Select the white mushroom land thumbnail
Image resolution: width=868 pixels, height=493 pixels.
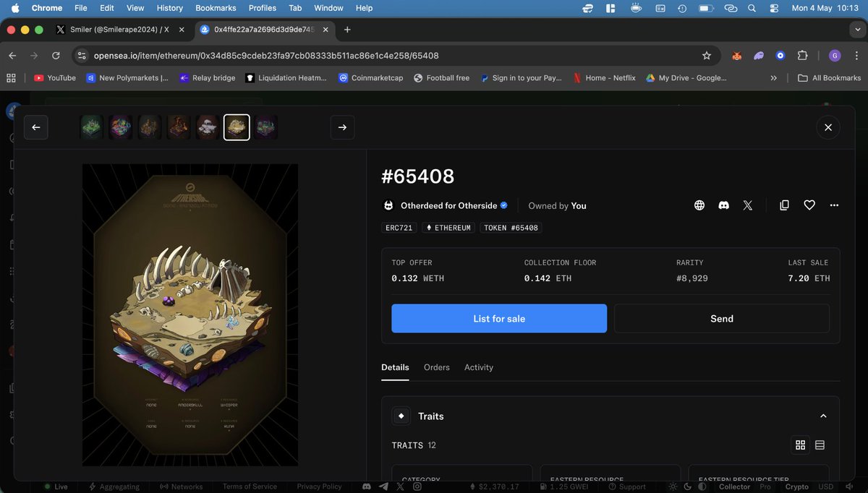208,127
